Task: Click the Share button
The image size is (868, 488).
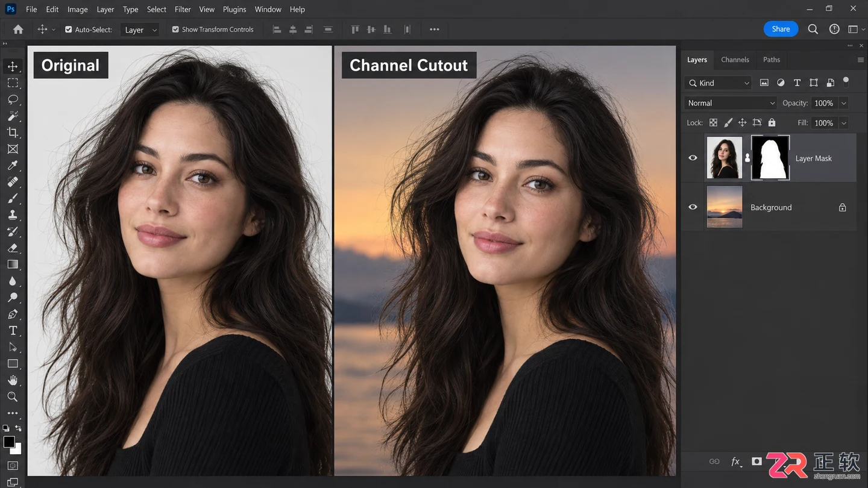Action: pyautogui.click(x=781, y=29)
